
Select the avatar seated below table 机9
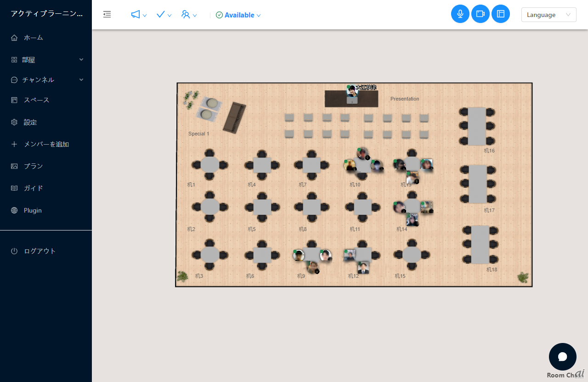[313, 268]
